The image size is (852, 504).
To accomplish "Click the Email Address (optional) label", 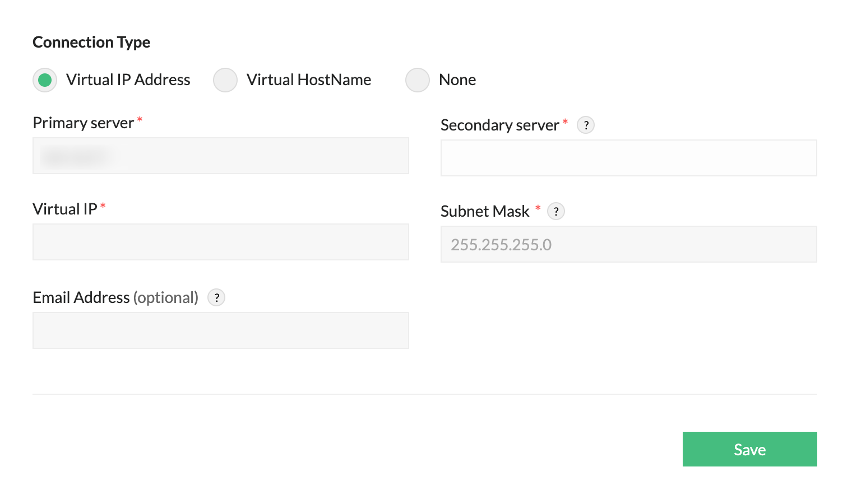I will click(115, 298).
